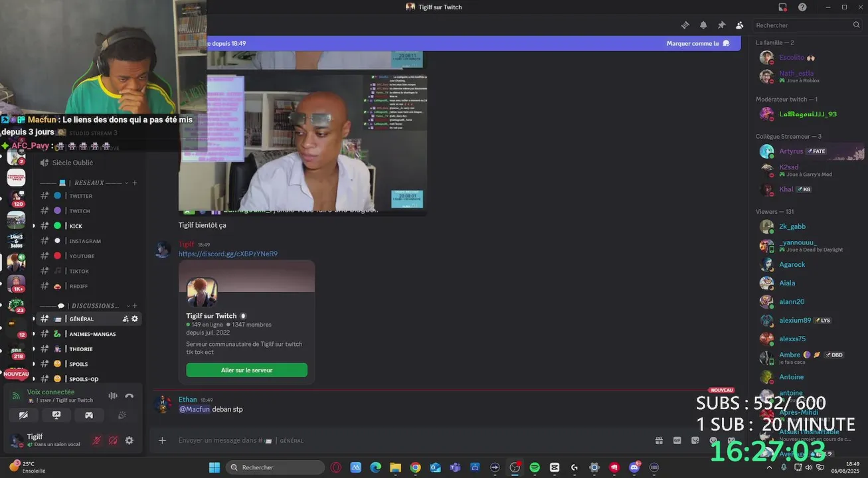Toggle the member list icon

pos(739,25)
